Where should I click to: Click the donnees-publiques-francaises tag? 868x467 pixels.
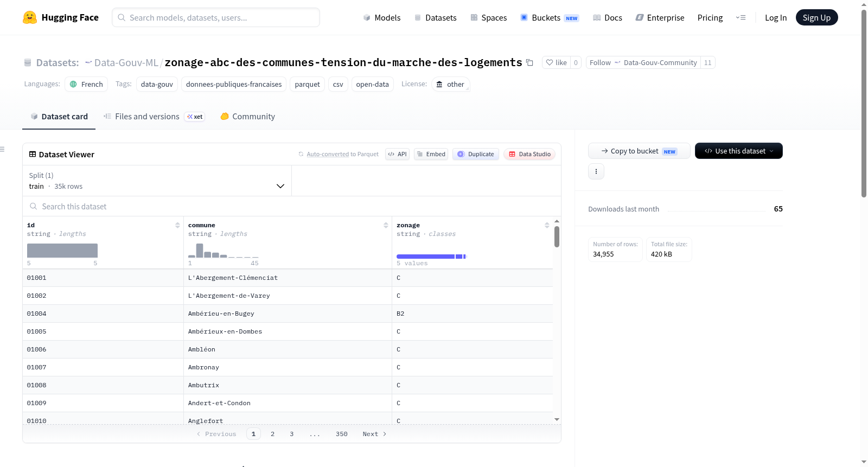click(x=234, y=84)
